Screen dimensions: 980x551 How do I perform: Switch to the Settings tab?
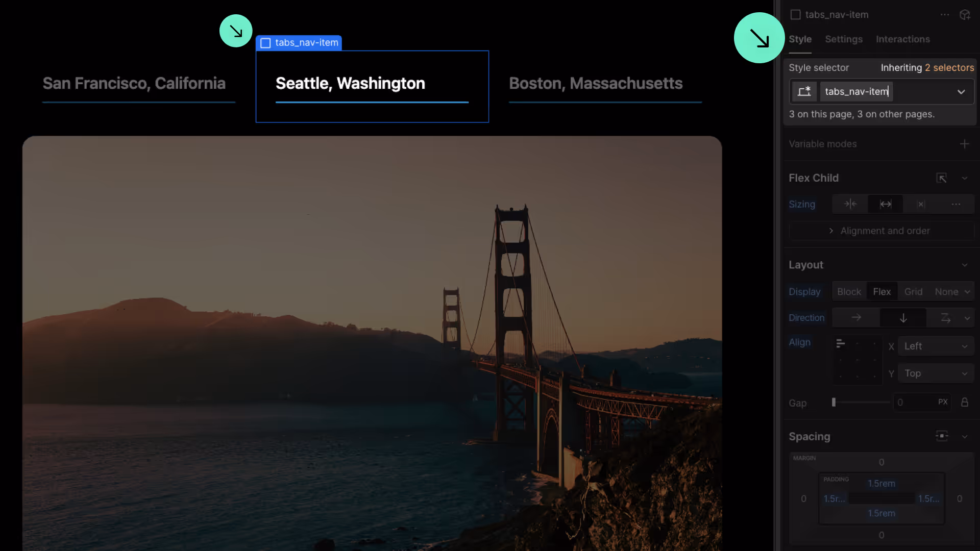[843, 39]
